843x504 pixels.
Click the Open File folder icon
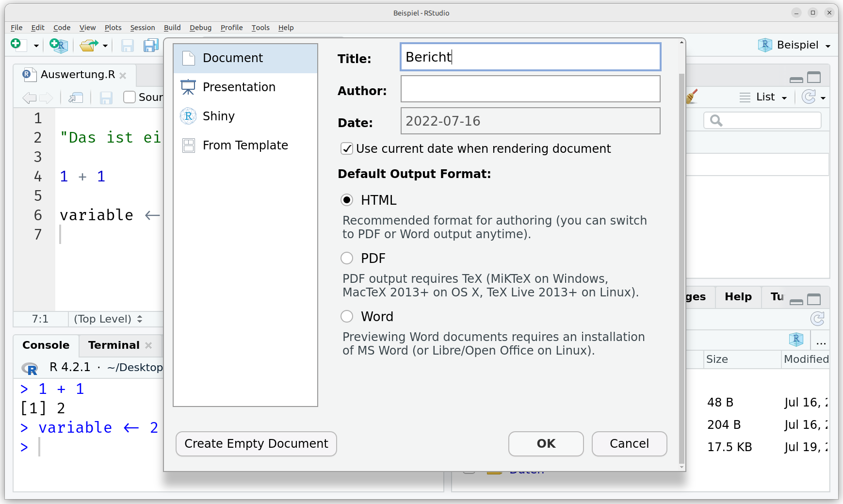point(89,45)
